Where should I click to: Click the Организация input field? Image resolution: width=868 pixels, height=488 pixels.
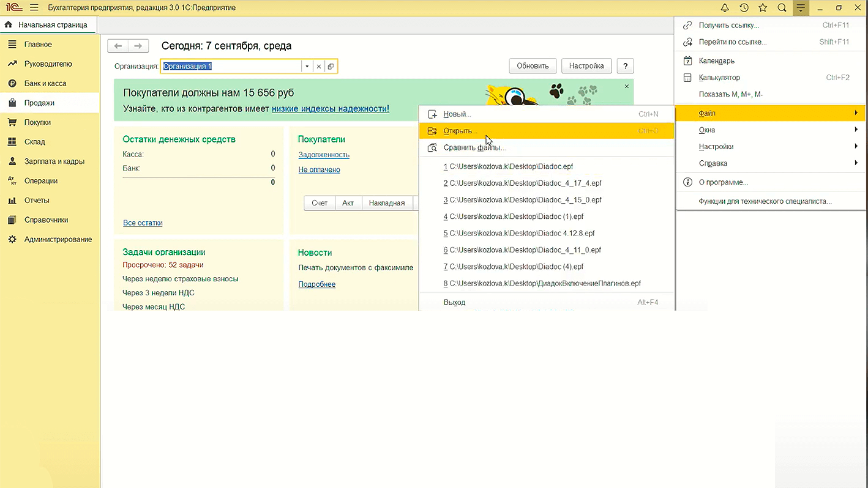point(231,66)
